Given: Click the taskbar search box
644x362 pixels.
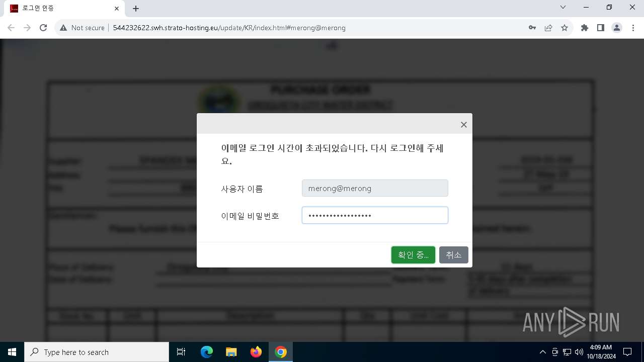Looking at the screenshot, I should pos(97,352).
